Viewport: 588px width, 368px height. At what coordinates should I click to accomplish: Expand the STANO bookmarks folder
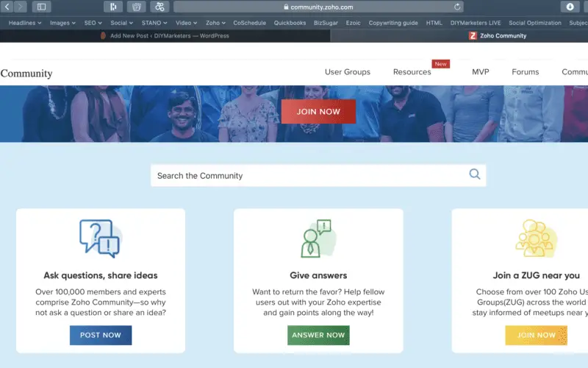point(154,23)
